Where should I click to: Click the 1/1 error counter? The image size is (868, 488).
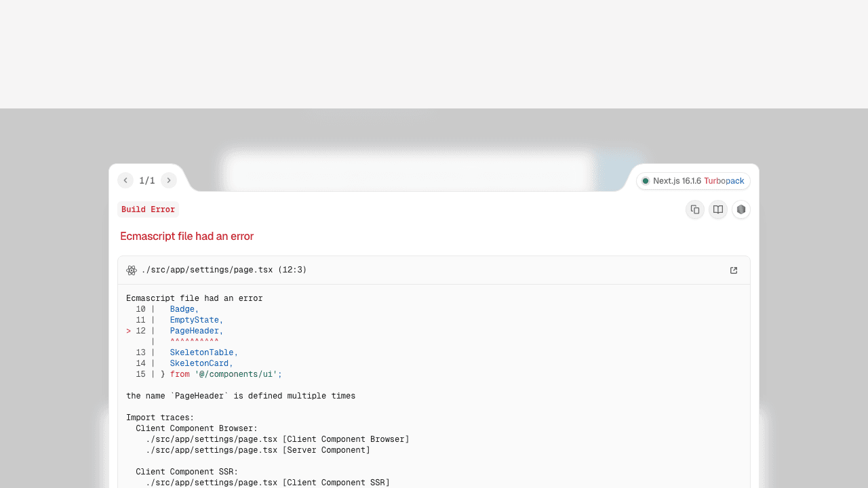(x=147, y=180)
